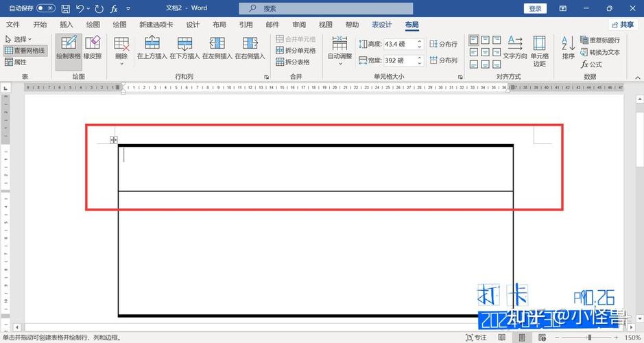Click the 排序 sort icon
Screen dimensions: 644x343
pos(569,47)
